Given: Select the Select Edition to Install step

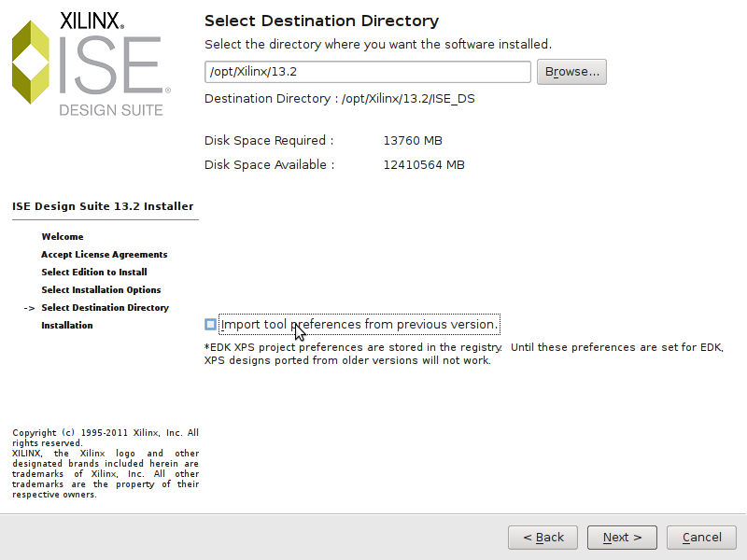Looking at the screenshot, I should click(x=94, y=272).
